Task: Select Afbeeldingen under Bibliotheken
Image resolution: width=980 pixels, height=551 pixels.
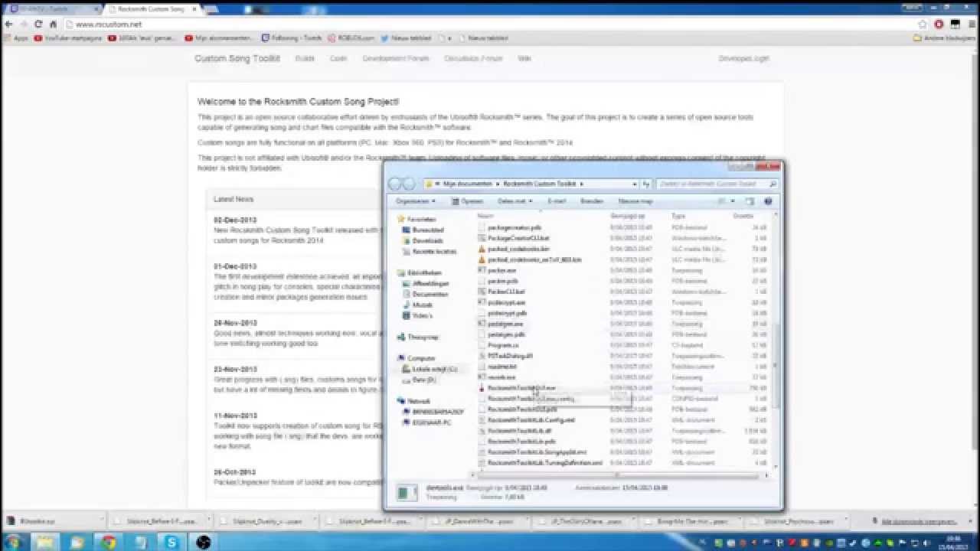Action: (x=430, y=283)
